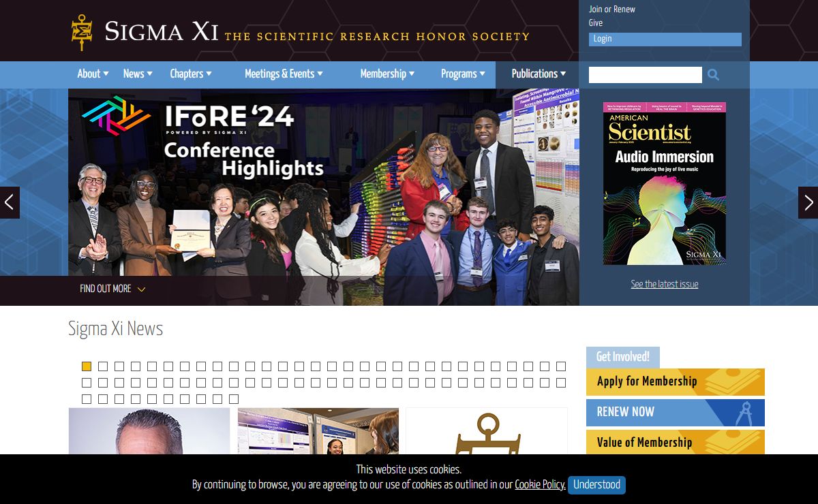Expand the Programs menu arrow
This screenshot has width=818, height=504.
coord(482,74)
